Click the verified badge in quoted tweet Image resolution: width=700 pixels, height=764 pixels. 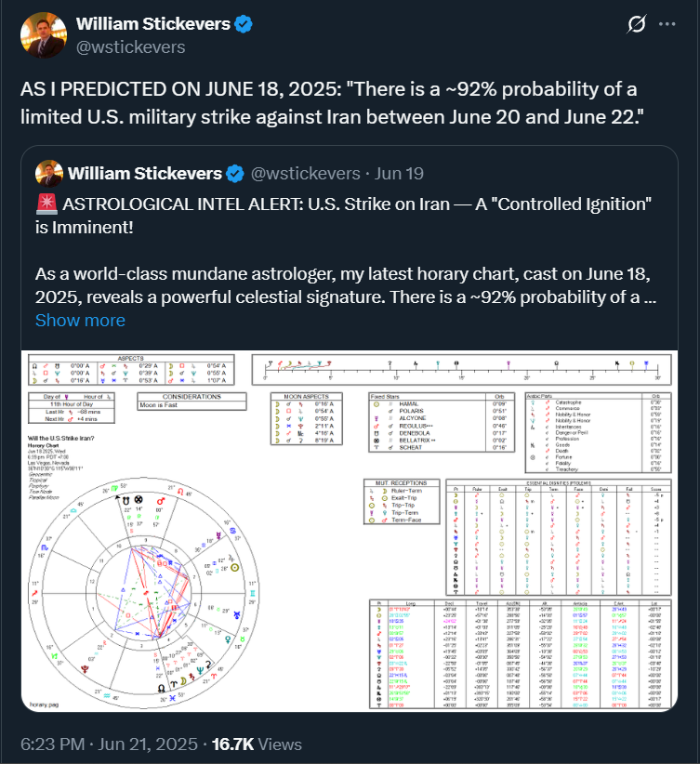click(235, 174)
